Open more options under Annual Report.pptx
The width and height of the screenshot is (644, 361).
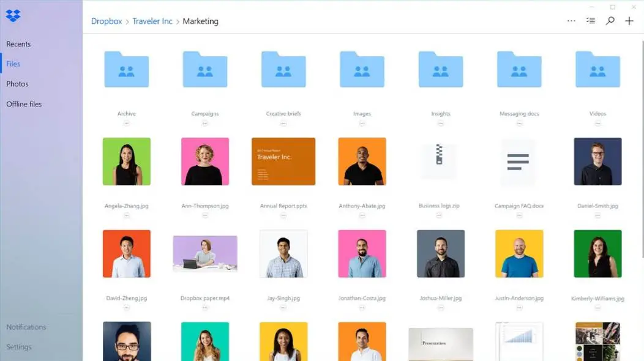click(x=283, y=215)
